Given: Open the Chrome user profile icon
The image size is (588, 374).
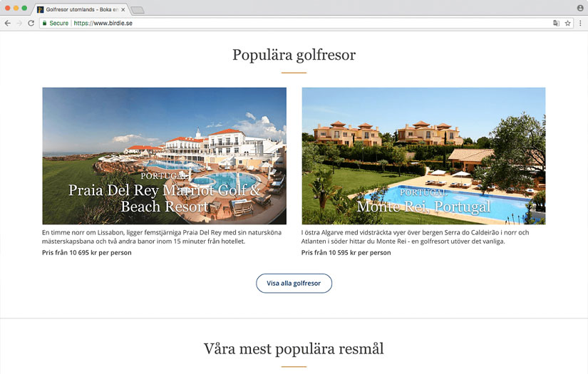Looking at the screenshot, I should point(580,8).
